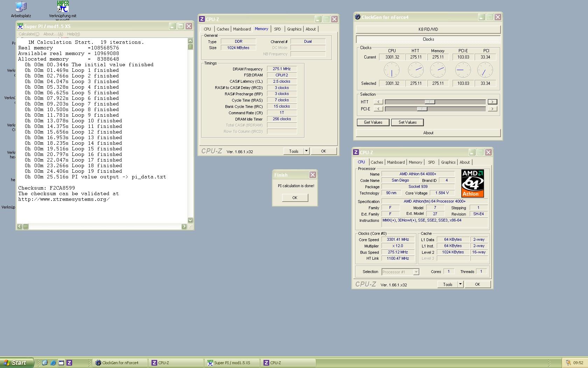Close the Finish dialog with X
Screen dimensions: 588x368
[313, 175]
